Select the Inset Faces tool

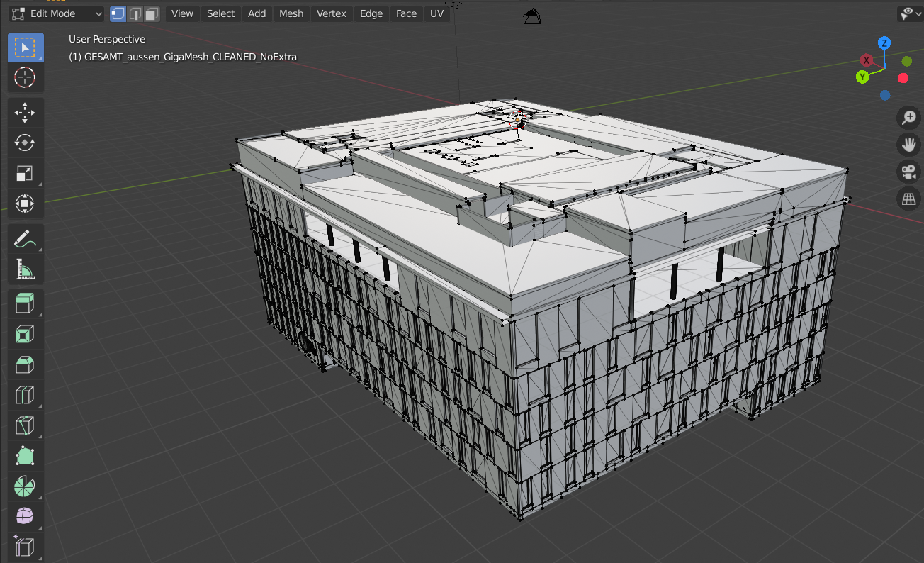26,335
